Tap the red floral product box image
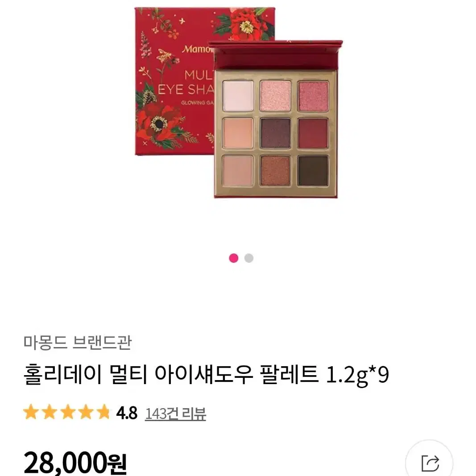This screenshot has width=476, height=476. (174, 82)
